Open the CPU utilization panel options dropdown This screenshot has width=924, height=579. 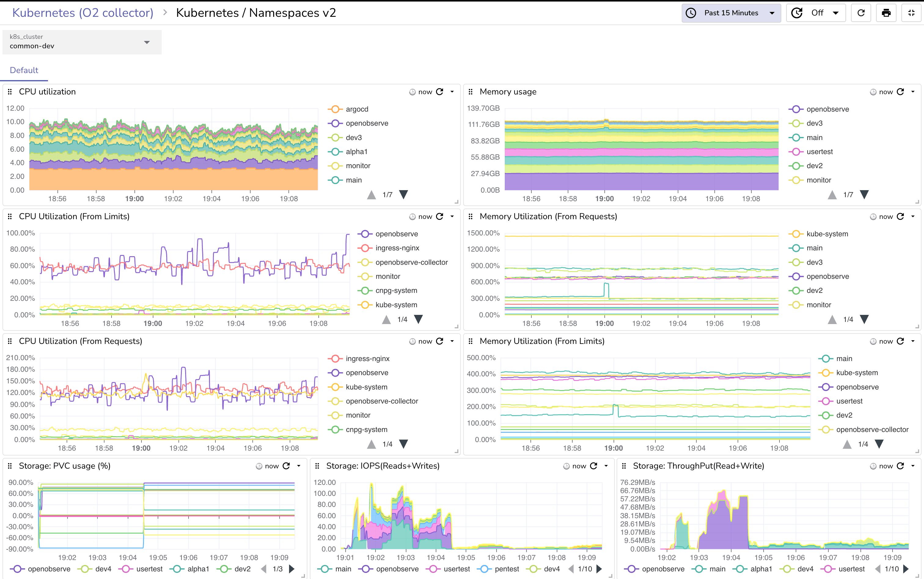pos(453,91)
